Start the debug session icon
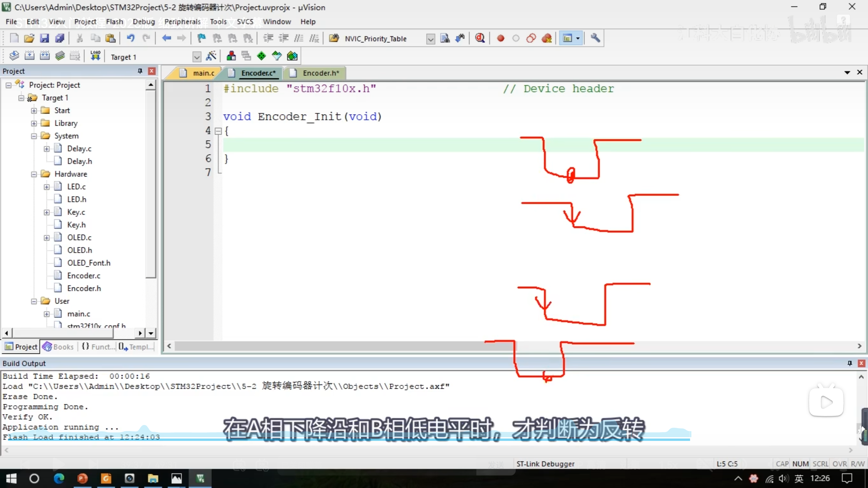Screen dimensions: 868x488 tap(480, 38)
